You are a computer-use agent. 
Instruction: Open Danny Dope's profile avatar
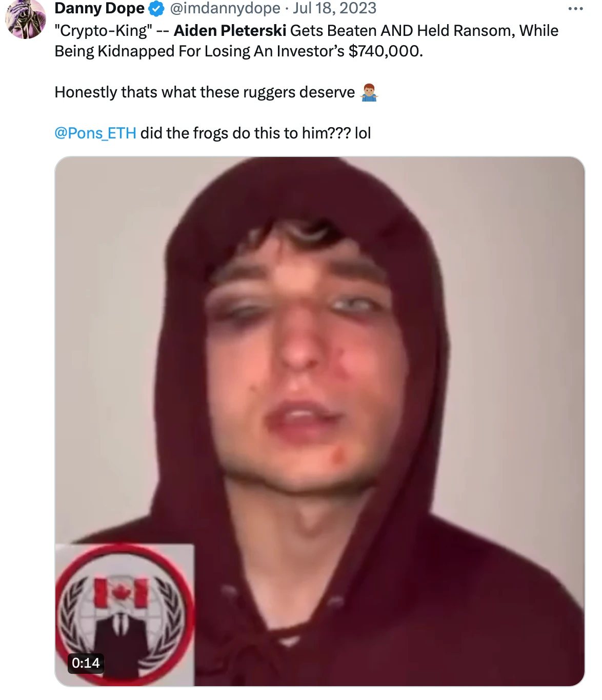(x=25, y=19)
